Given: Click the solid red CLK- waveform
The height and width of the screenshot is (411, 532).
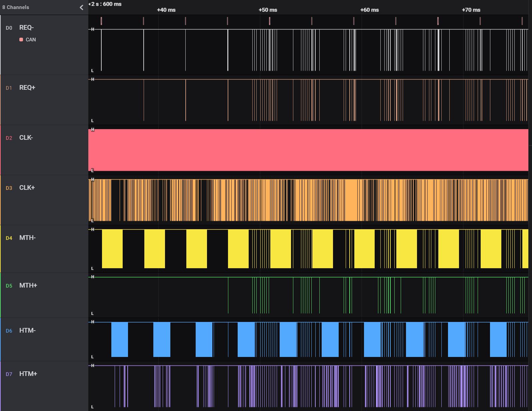Looking at the screenshot, I should 308,150.
